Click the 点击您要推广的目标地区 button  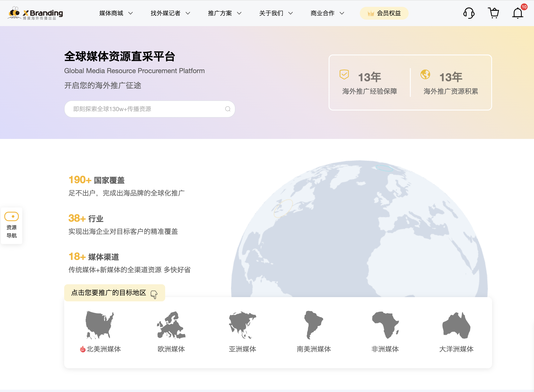[x=114, y=293]
